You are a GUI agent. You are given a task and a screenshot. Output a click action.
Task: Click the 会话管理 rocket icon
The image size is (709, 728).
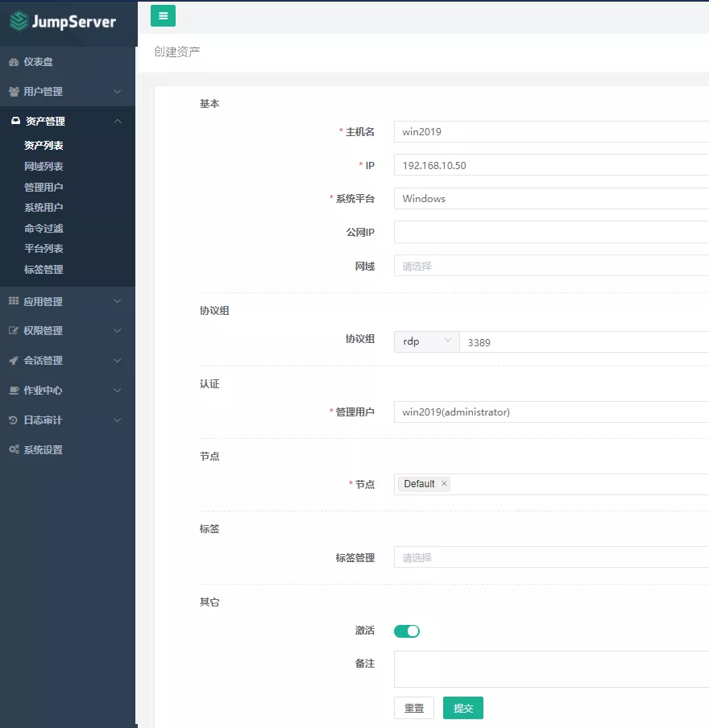[14, 361]
